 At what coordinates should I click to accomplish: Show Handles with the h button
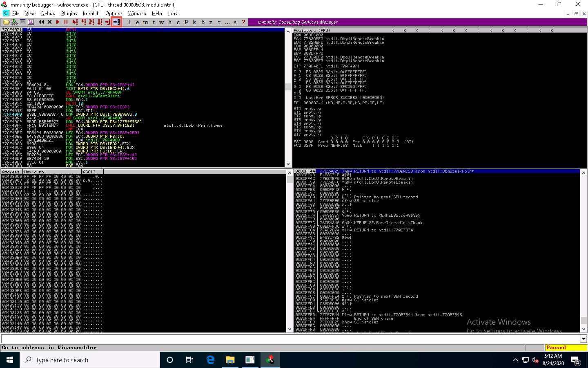click(x=170, y=22)
